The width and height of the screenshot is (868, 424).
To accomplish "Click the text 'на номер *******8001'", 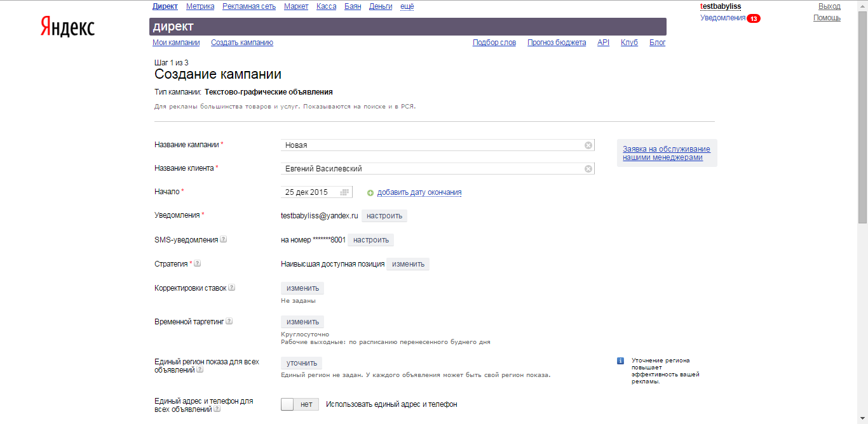I will [x=313, y=240].
